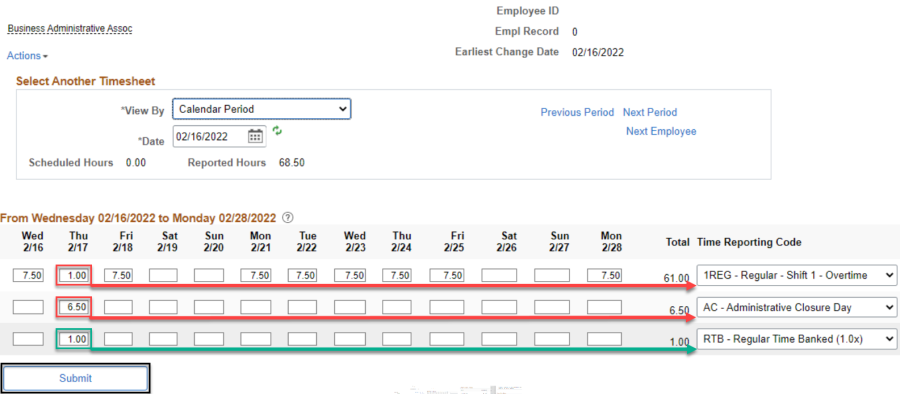Click Wed 2/23 hours field in 1REG row

(x=350, y=275)
